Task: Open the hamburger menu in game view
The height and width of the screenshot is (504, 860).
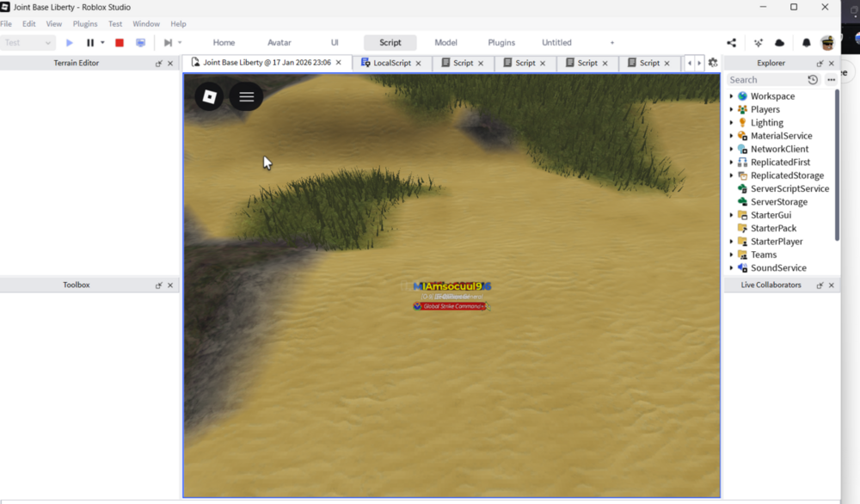Action: (x=246, y=96)
